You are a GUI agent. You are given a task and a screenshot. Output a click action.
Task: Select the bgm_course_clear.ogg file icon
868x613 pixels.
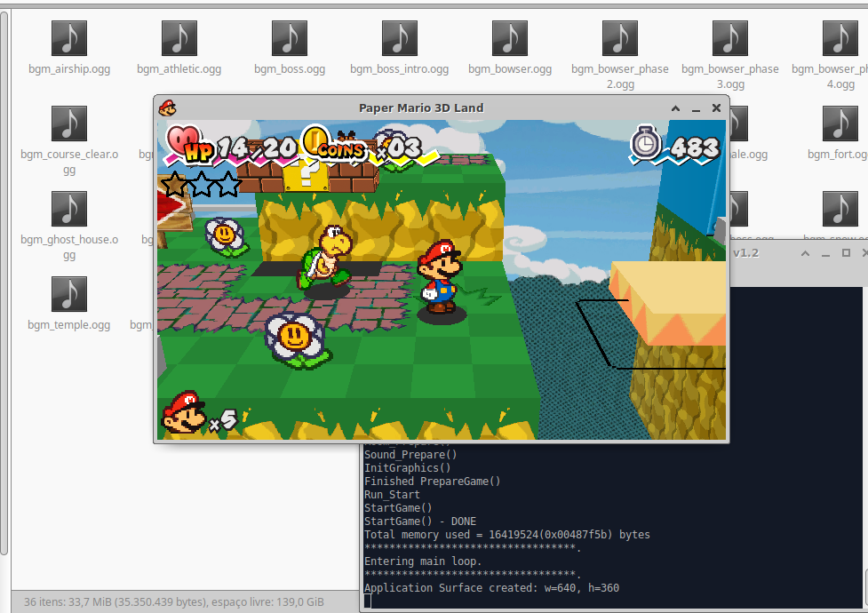(69, 123)
